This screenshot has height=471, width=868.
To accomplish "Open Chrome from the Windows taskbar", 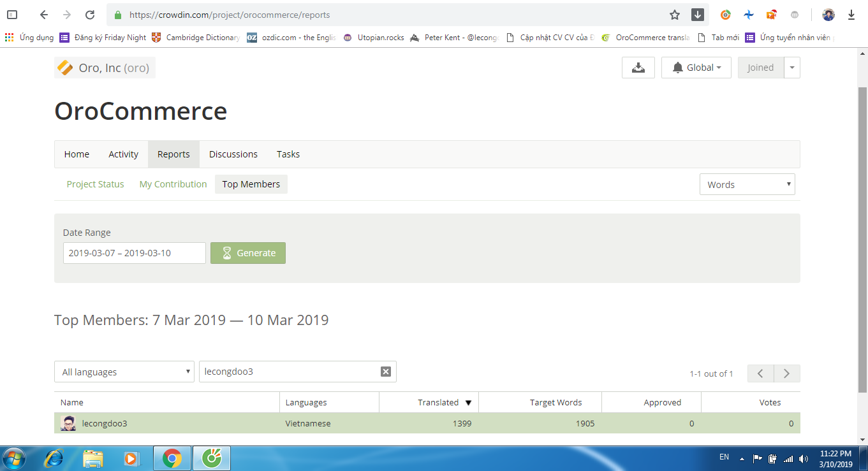I will 172,458.
